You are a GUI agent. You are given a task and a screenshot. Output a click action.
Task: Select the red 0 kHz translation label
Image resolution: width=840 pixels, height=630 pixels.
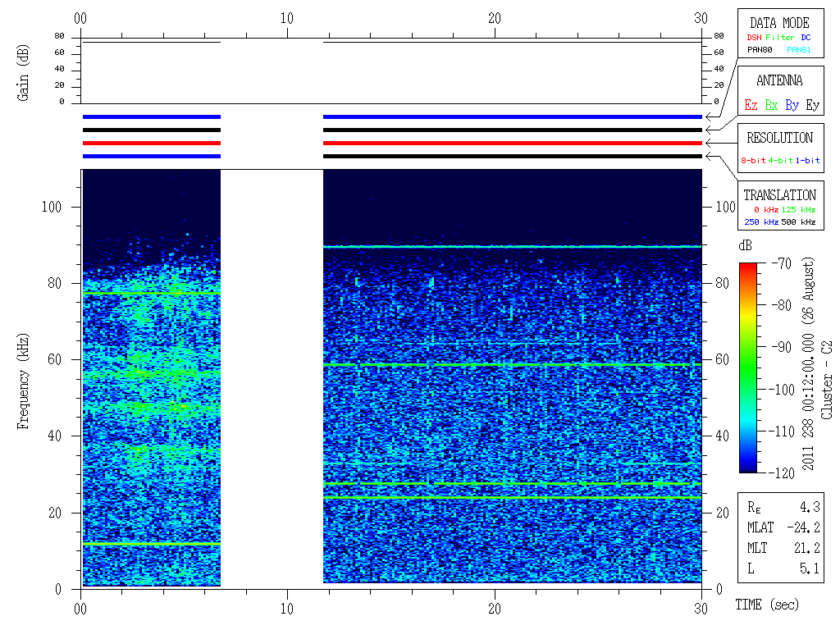click(x=766, y=209)
